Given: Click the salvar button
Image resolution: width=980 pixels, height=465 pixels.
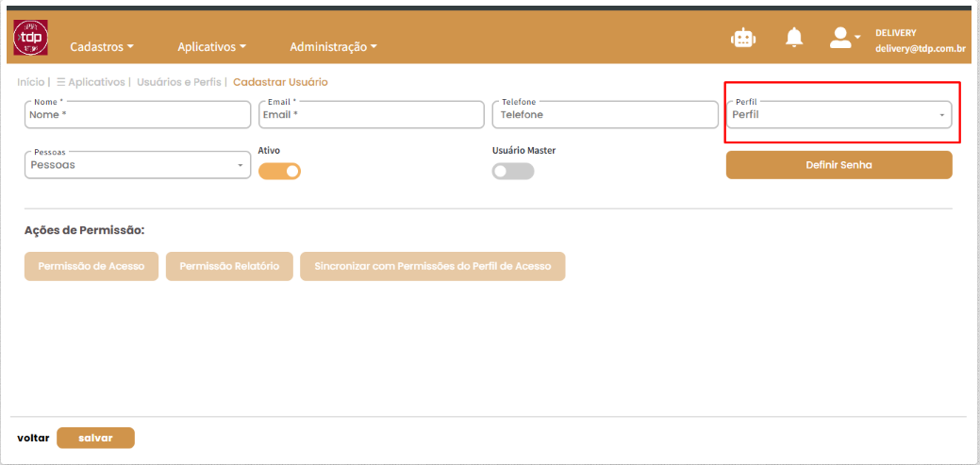Looking at the screenshot, I should [x=95, y=439].
